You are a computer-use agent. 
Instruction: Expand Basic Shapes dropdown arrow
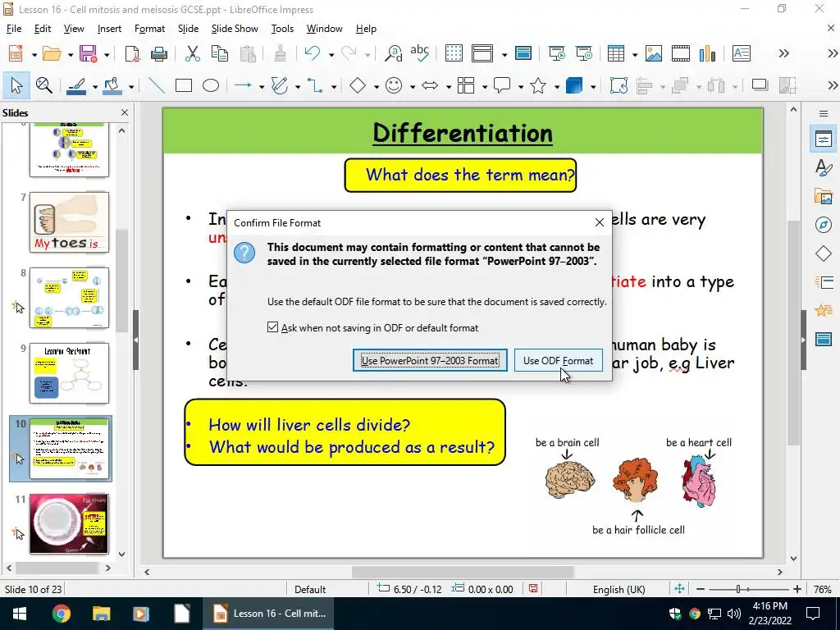tap(376, 86)
